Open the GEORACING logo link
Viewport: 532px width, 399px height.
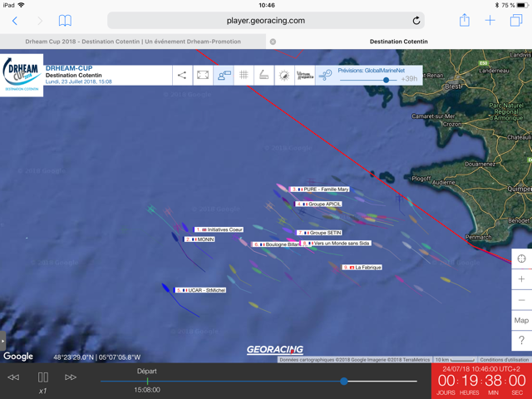tap(275, 349)
